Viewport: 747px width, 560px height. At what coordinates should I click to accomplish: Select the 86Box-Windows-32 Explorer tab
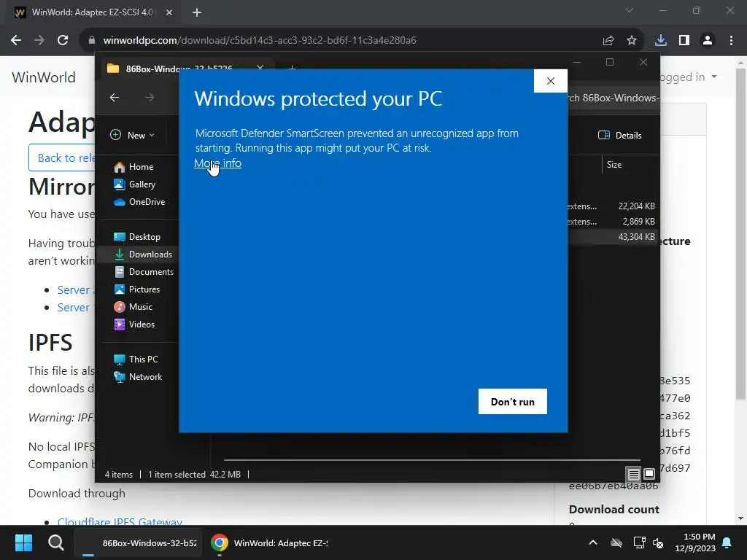coord(179,69)
